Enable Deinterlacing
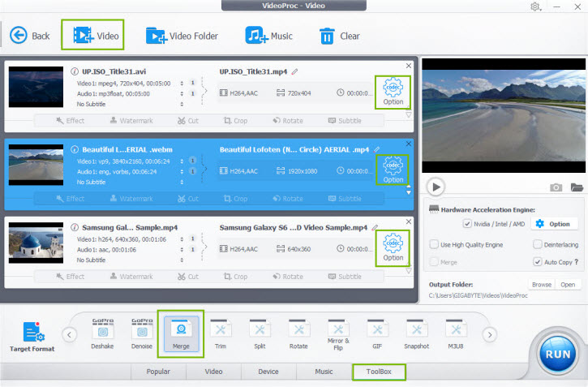Image resolution: width=588 pixels, height=387 pixels. (538, 244)
